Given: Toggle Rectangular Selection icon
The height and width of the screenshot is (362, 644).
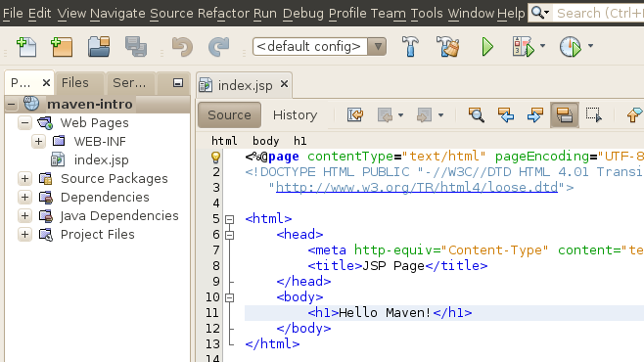Looking at the screenshot, I should 594,114.
